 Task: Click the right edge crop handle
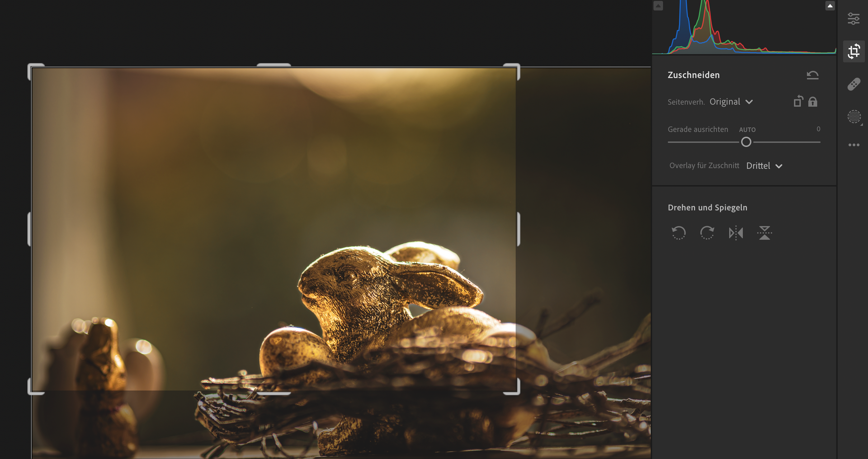click(x=518, y=229)
